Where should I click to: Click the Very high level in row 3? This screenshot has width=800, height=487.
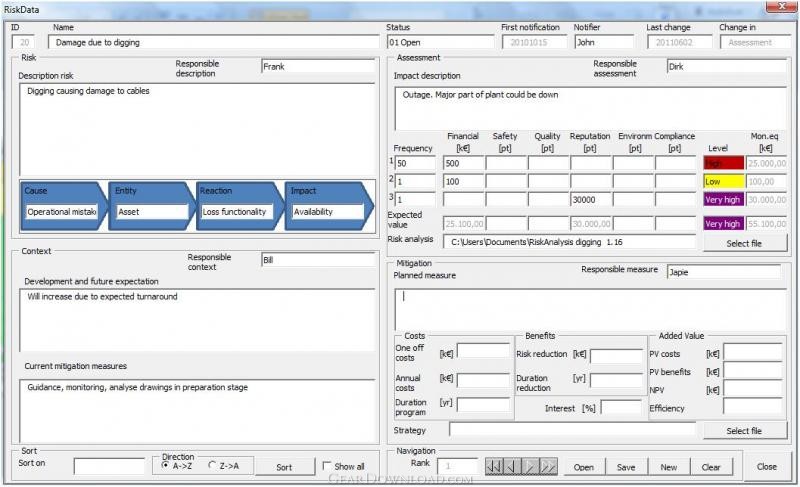tap(723, 199)
